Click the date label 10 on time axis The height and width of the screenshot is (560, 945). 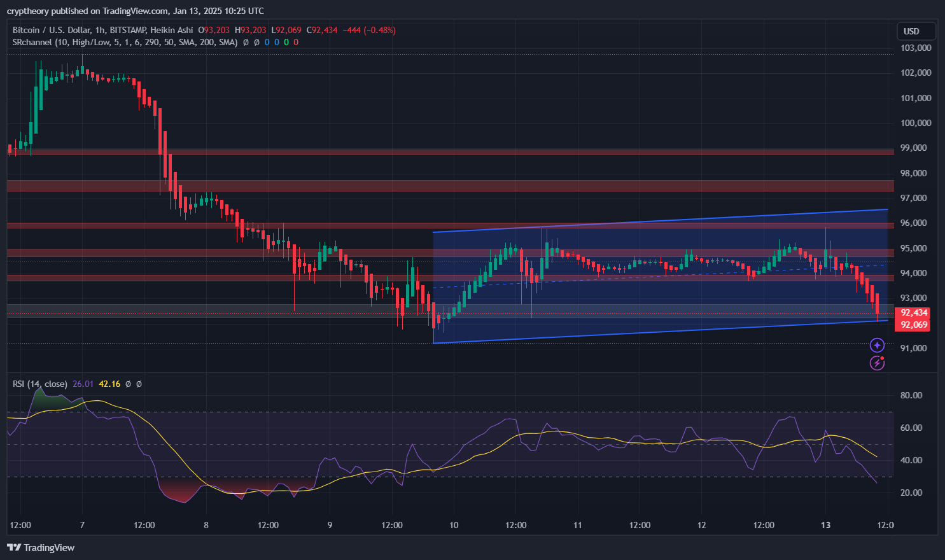454,525
